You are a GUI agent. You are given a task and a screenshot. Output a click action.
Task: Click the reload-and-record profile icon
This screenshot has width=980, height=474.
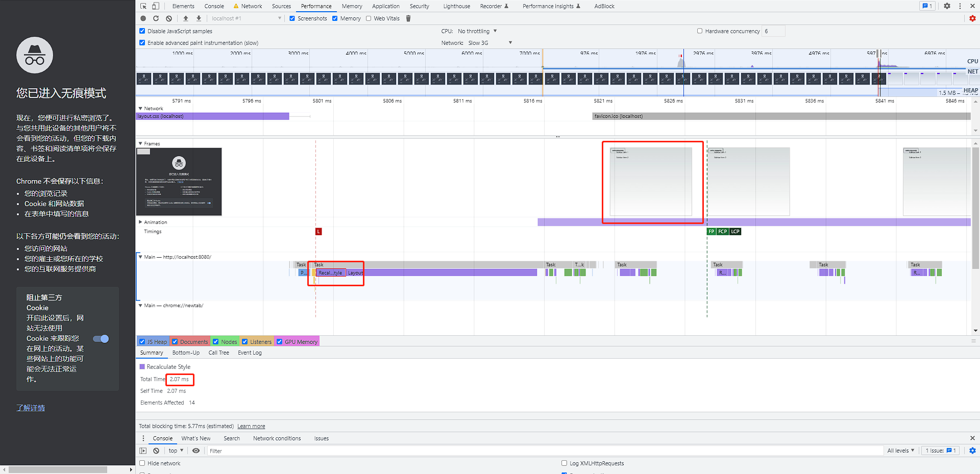point(156,18)
